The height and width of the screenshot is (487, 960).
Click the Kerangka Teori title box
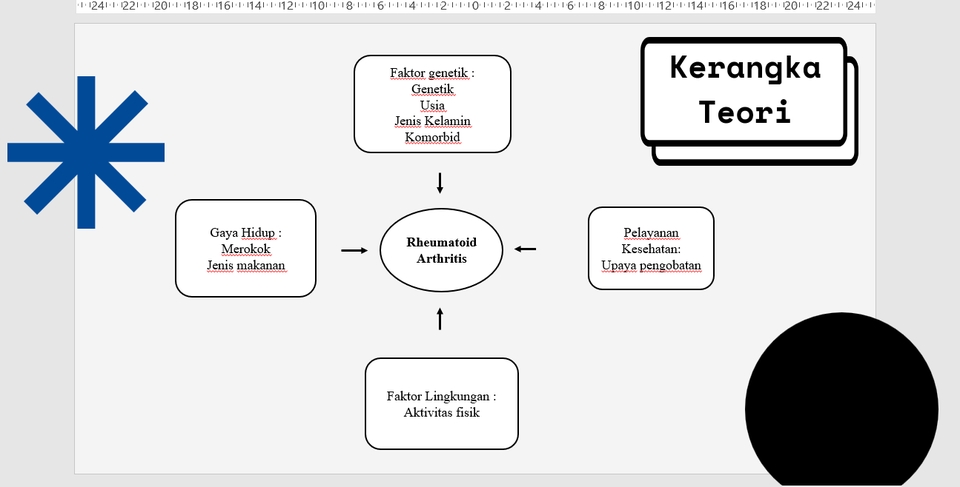pyautogui.click(x=744, y=91)
